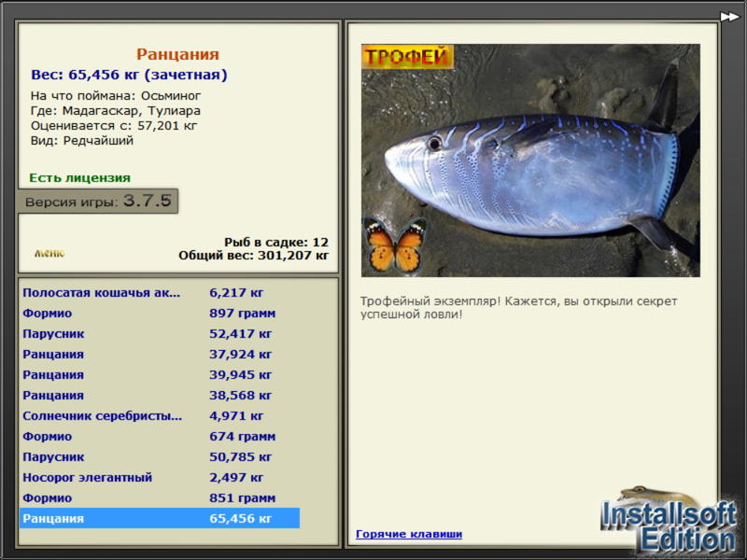Click the orange Ранцания heading
The width and height of the screenshot is (747, 560).
pos(177,54)
